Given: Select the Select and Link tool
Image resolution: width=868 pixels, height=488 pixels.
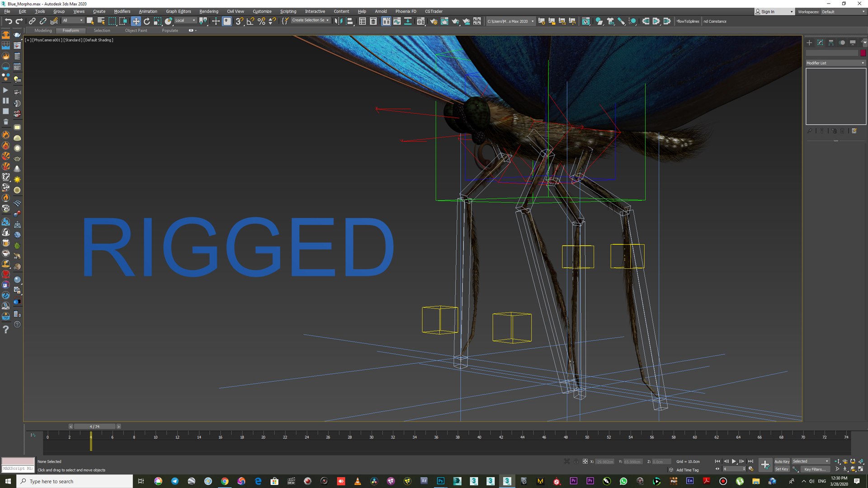Looking at the screenshot, I should point(32,21).
